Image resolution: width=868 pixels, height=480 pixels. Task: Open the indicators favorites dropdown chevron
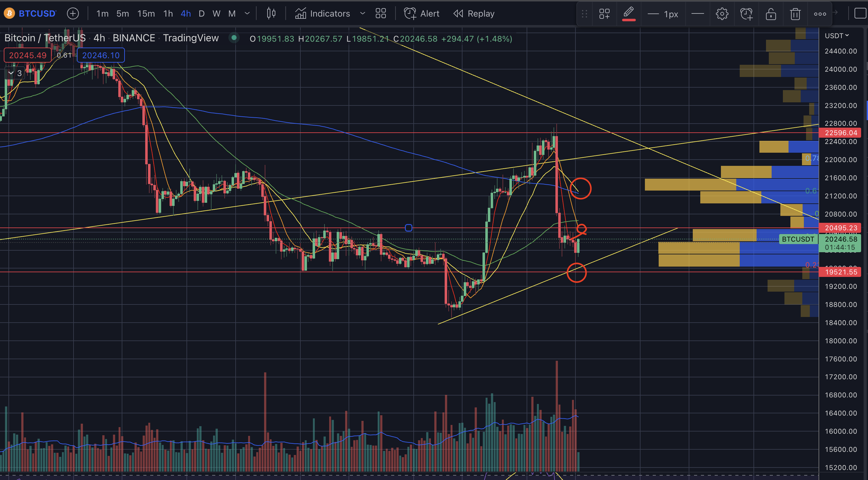pyautogui.click(x=363, y=13)
